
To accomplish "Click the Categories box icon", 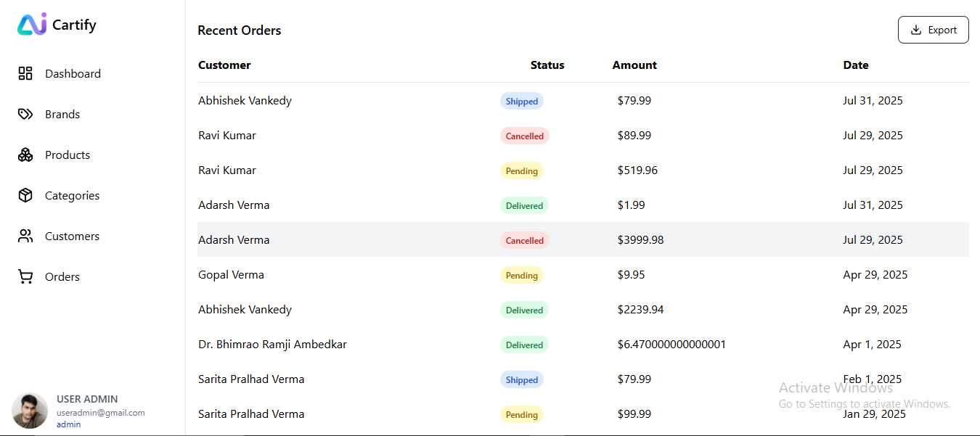I will (25, 195).
